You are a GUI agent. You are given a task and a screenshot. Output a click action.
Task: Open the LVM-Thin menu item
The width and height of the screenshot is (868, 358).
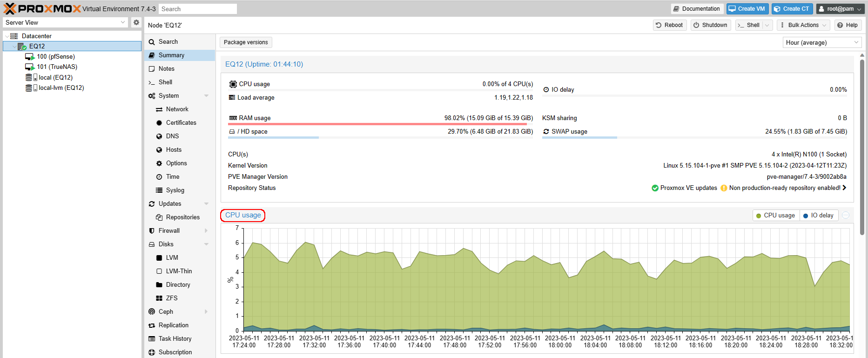[180, 271]
